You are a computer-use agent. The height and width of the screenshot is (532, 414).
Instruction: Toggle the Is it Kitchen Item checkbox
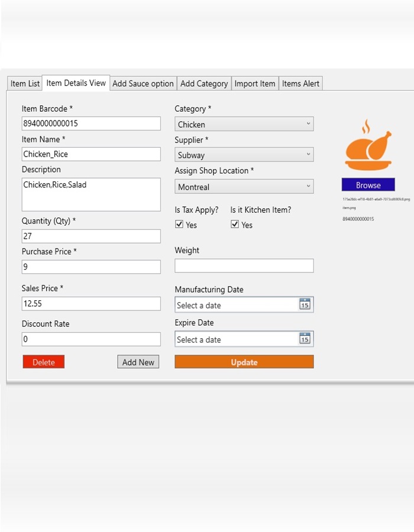tap(235, 224)
